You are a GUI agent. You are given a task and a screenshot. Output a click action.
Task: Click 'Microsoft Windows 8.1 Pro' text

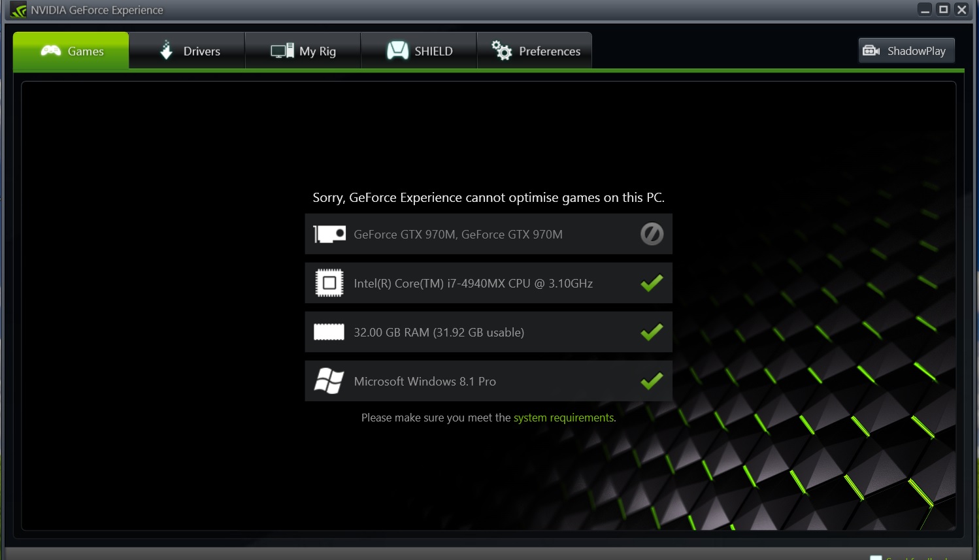tap(425, 382)
